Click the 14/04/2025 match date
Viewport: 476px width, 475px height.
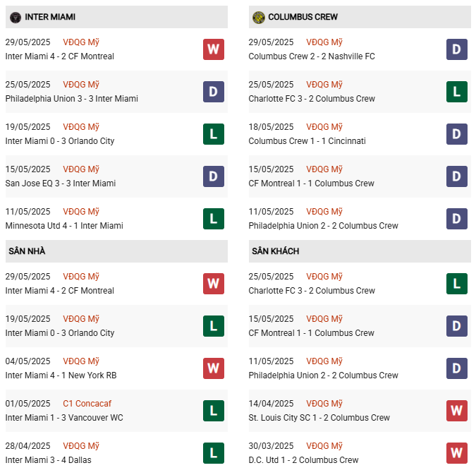coord(271,404)
